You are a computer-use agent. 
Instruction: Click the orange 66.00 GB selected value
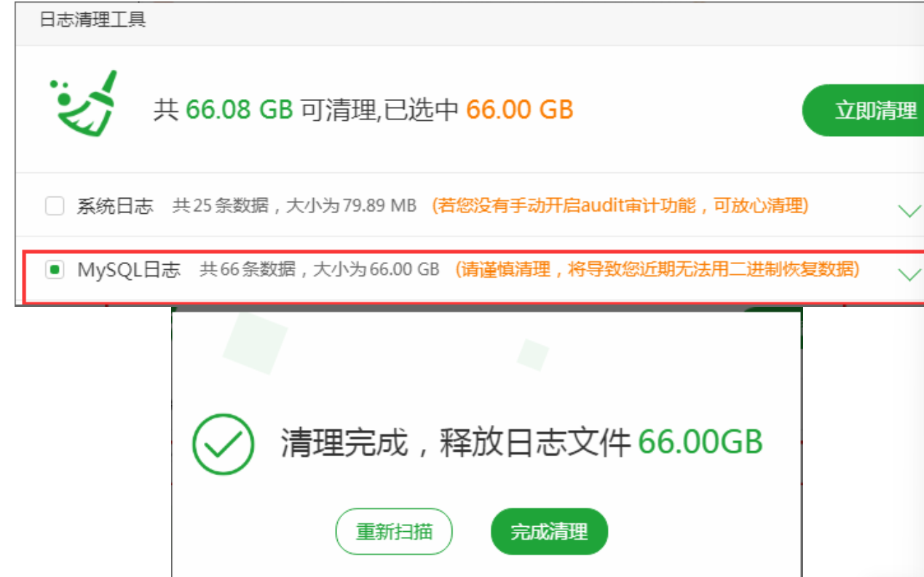click(520, 110)
